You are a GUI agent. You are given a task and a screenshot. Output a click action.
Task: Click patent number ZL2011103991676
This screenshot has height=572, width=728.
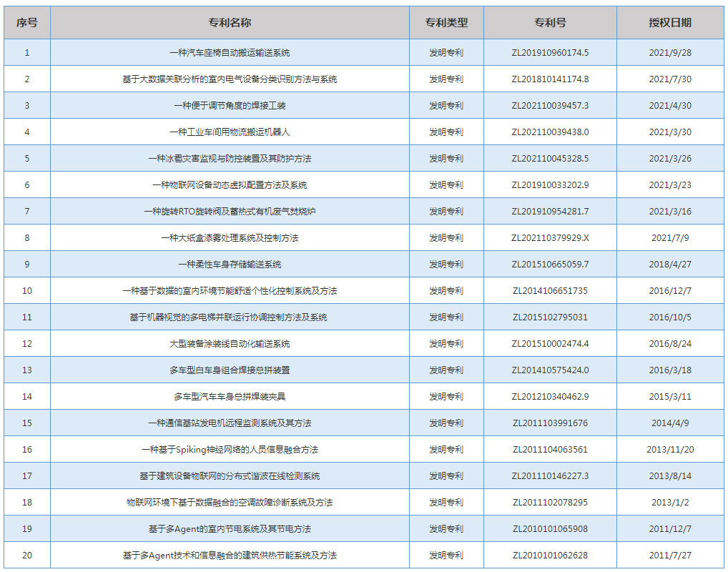coord(550,423)
